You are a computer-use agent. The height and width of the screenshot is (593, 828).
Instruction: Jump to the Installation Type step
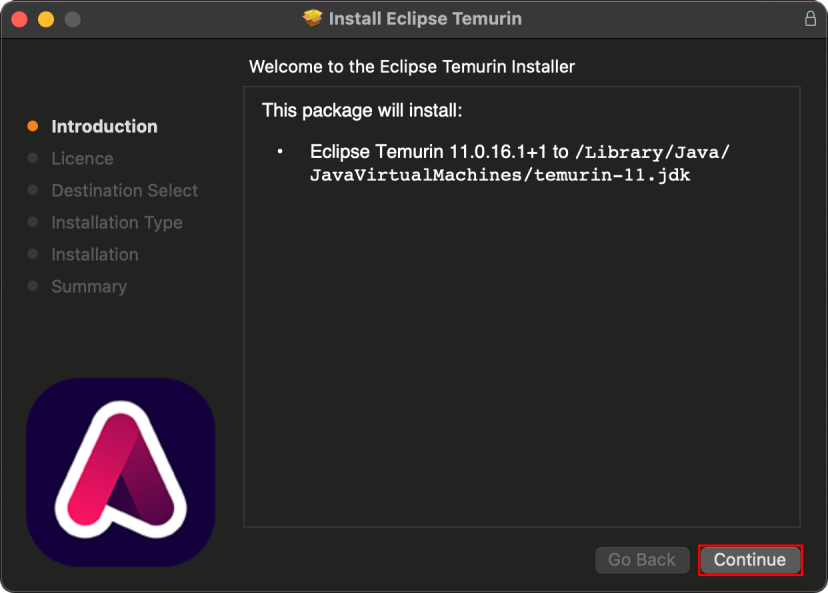click(x=116, y=222)
